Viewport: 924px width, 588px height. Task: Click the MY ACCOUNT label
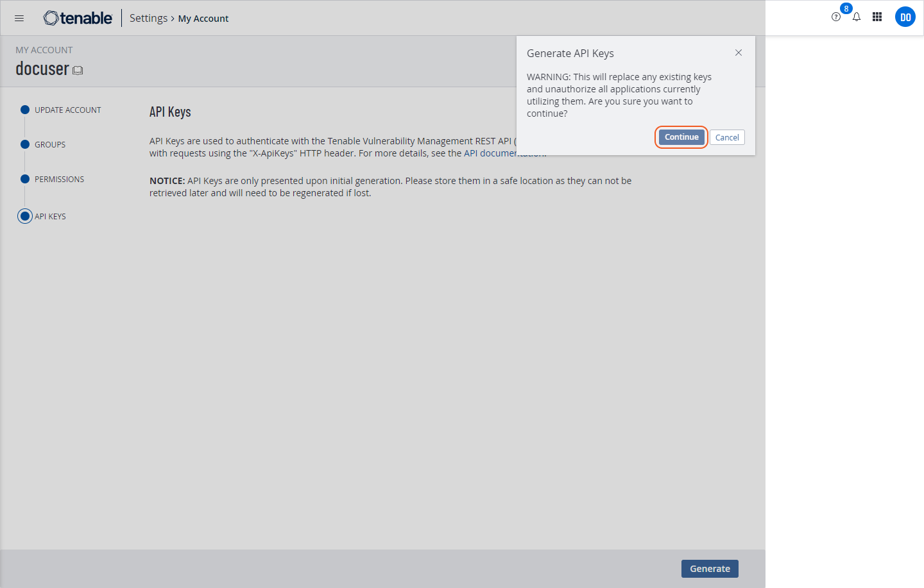(44, 50)
